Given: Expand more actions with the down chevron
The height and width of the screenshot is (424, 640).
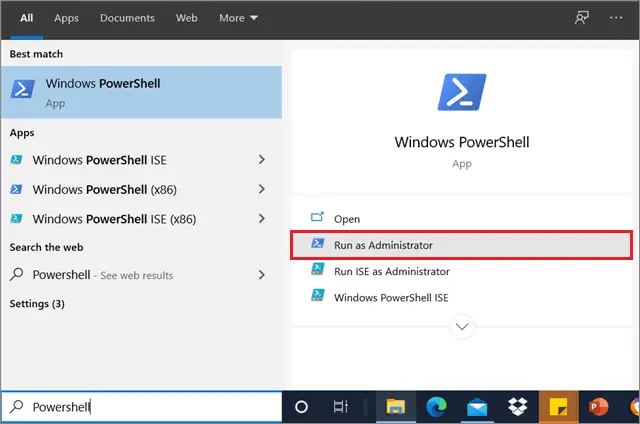Looking at the screenshot, I should click(462, 326).
